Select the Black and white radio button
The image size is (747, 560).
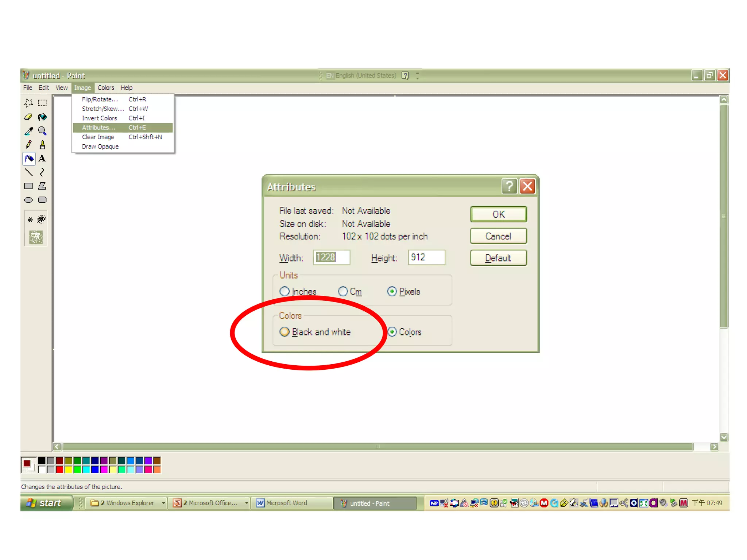285,332
